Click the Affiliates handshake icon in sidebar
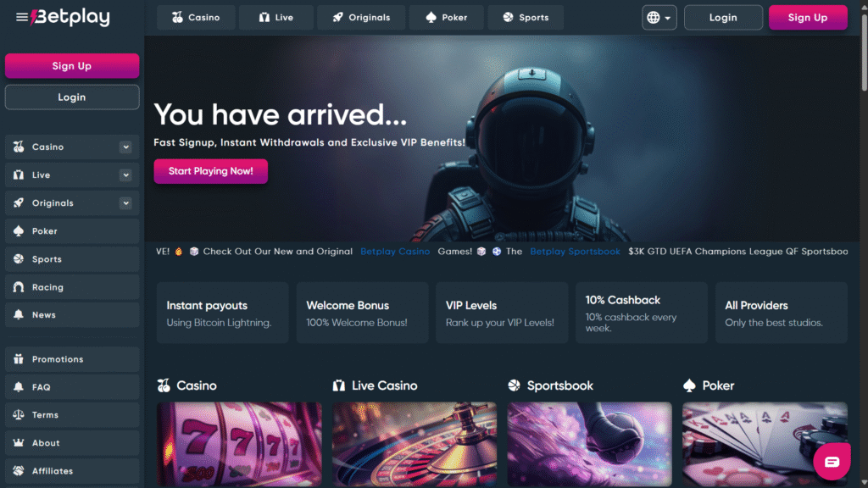This screenshot has width=868, height=488. 19,470
